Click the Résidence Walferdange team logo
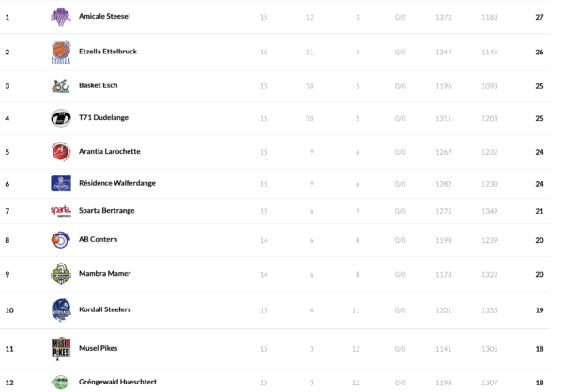This screenshot has height=392, width=563. [x=60, y=183]
